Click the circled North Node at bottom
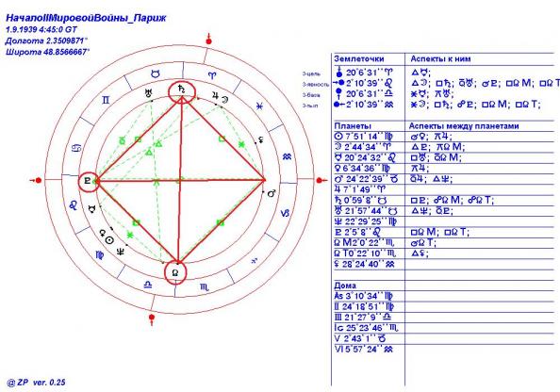 pyautogui.click(x=174, y=273)
